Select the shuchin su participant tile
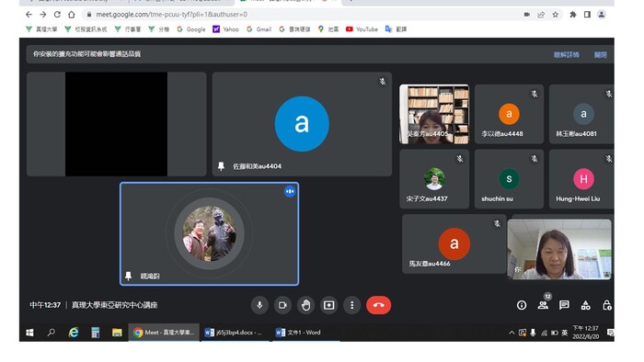644x362 pixels. pyautogui.click(x=509, y=179)
